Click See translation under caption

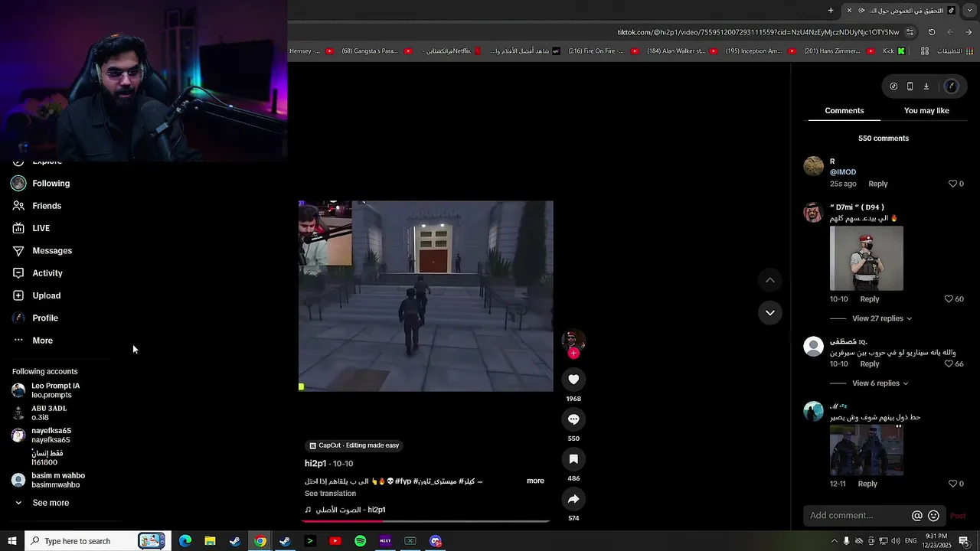330,494
